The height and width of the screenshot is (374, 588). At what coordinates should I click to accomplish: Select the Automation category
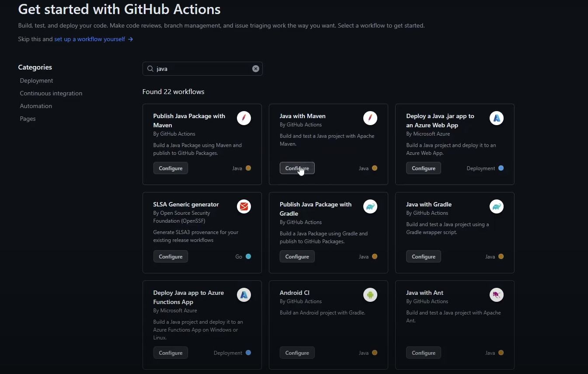(x=36, y=106)
